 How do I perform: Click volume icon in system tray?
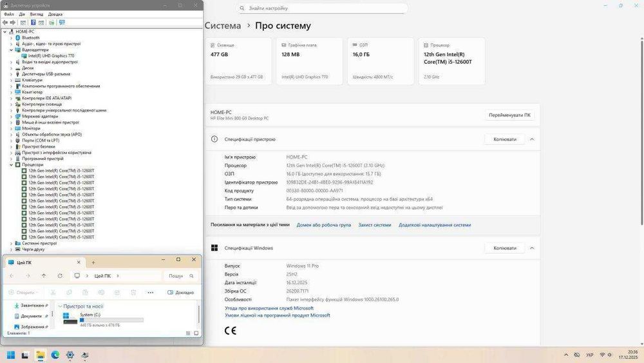610,355
